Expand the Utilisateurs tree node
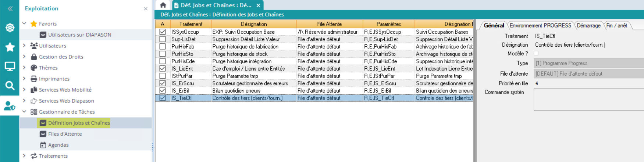 tap(24, 46)
